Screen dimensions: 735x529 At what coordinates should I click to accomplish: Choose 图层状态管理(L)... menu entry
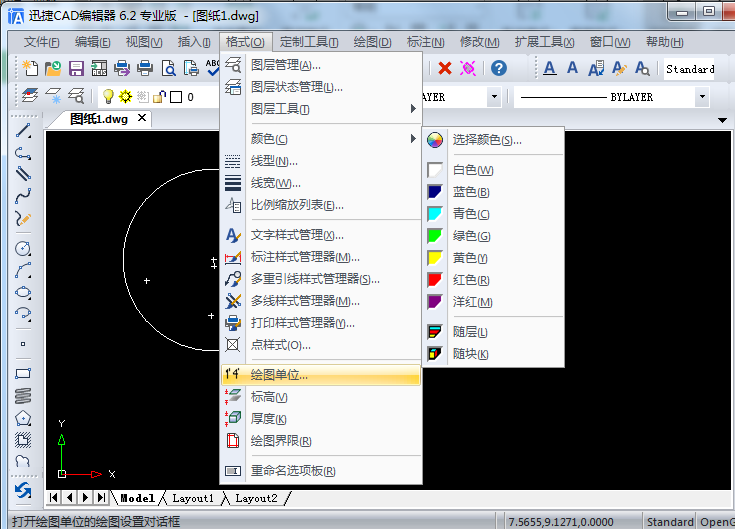coord(321,87)
